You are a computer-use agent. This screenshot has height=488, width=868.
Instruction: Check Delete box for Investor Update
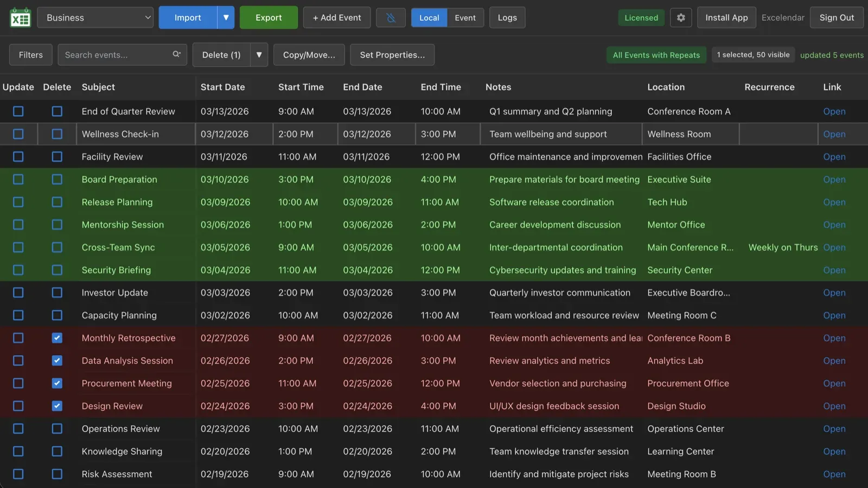click(57, 293)
